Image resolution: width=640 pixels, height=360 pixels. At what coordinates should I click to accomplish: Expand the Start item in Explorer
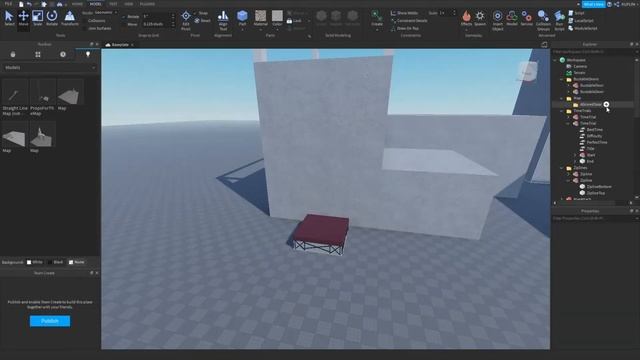click(x=575, y=155)
